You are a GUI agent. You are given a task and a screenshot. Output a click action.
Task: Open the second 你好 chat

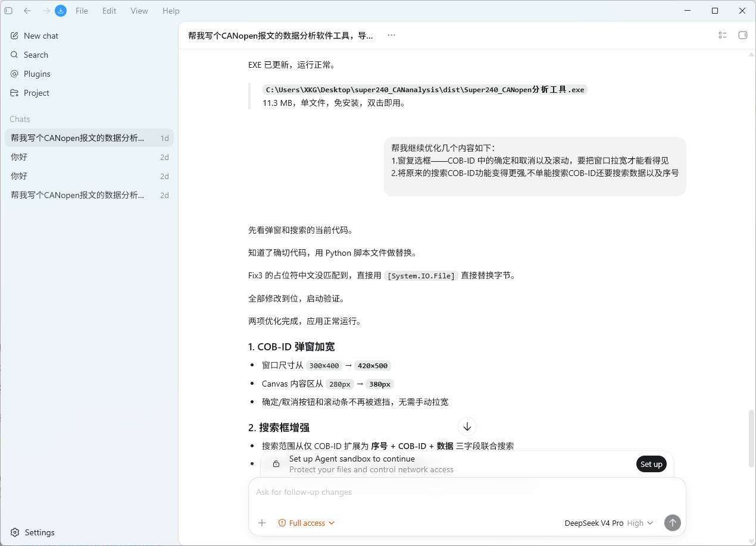point(89,176)
